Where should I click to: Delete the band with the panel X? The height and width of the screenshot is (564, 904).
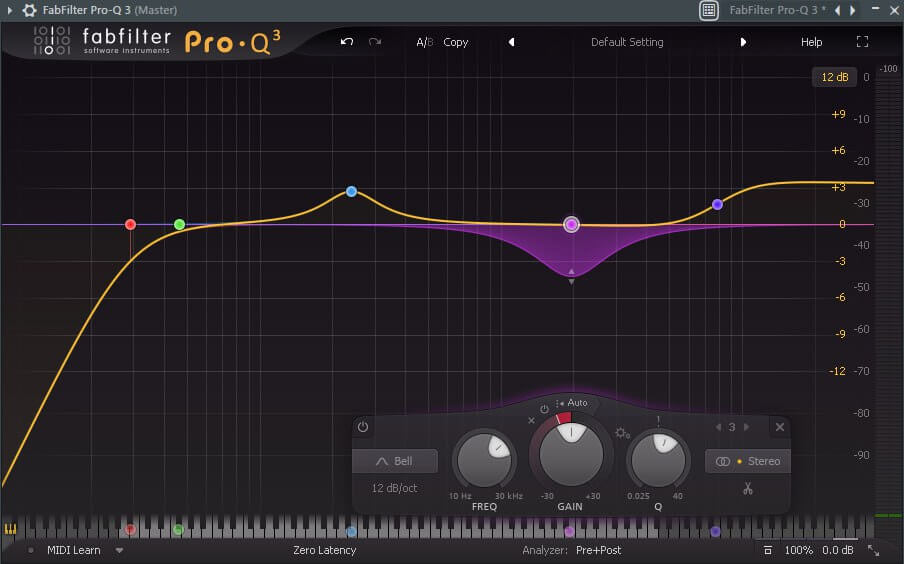779,427
